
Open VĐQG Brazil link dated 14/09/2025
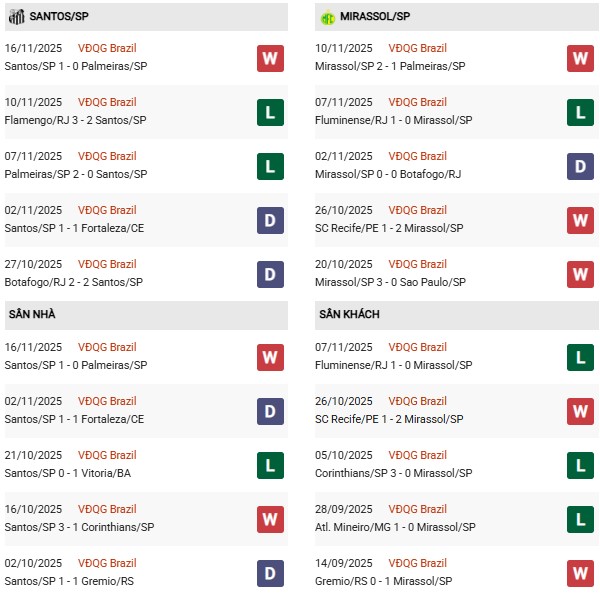(418, 563)
